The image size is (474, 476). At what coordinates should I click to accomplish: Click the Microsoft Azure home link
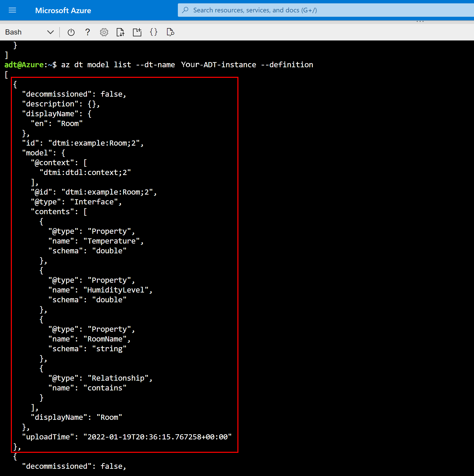pyautogui.click(x=63, y=10)
